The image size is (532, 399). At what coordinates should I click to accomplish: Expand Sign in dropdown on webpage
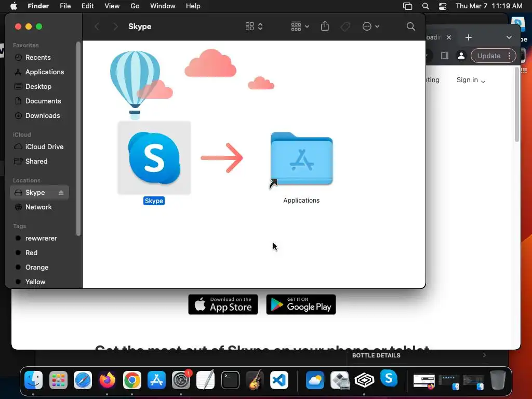pyautogui.click(x=471, y=80)
